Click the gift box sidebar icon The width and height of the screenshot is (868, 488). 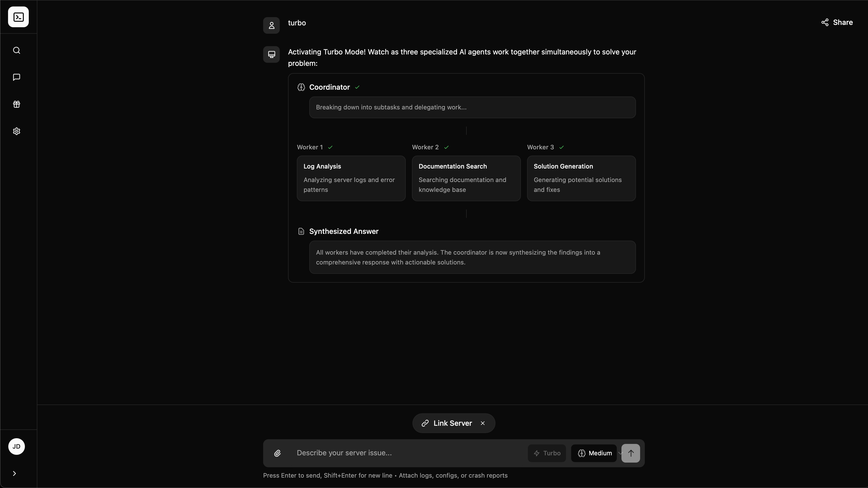(17, 104)
